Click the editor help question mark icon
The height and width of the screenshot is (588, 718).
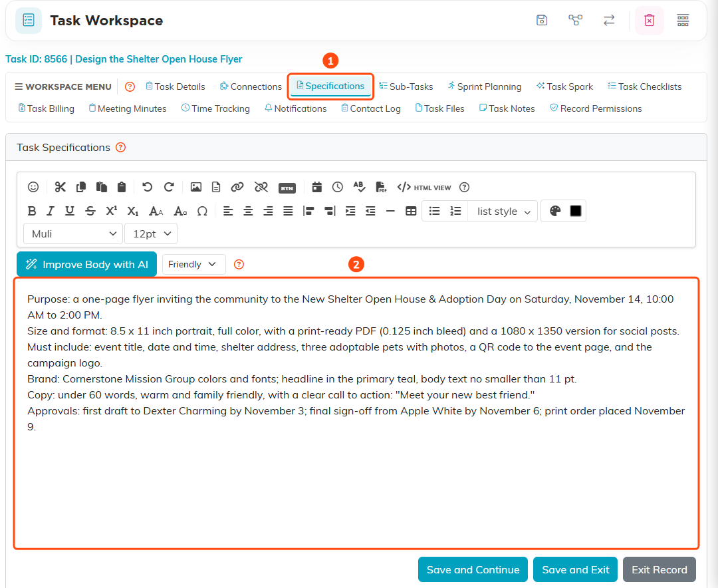(x=464, y=187)
